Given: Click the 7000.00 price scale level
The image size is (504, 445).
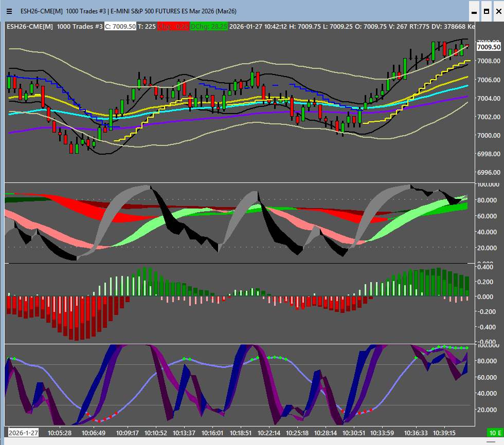Looking at the screenshot, I should pyautogui.click(x=490, y=136).
